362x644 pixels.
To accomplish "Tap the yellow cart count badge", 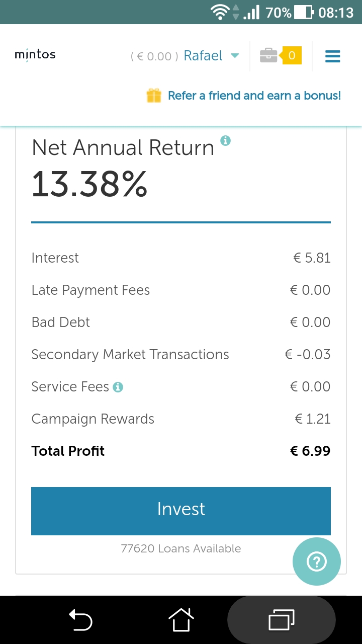I will [x=292, y=55].
